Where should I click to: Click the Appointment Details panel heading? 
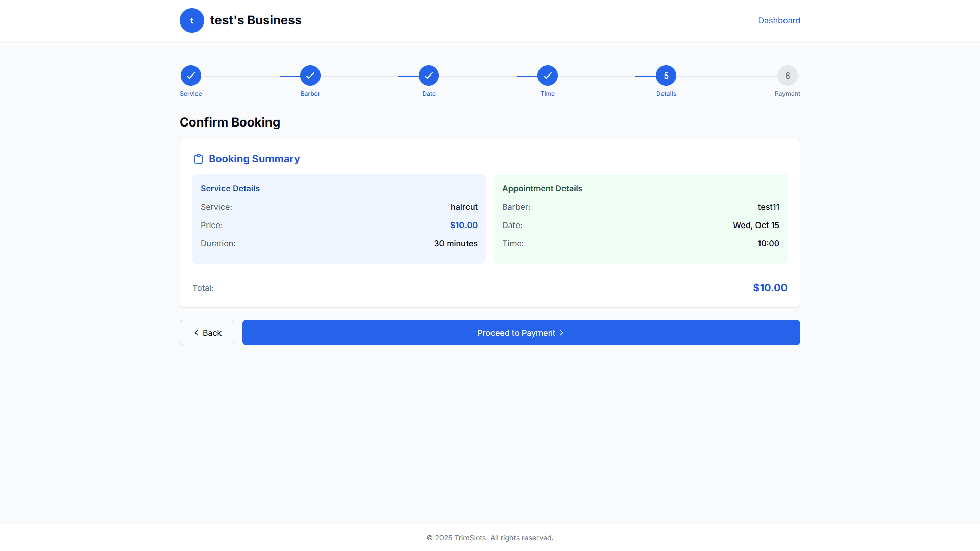542,188
